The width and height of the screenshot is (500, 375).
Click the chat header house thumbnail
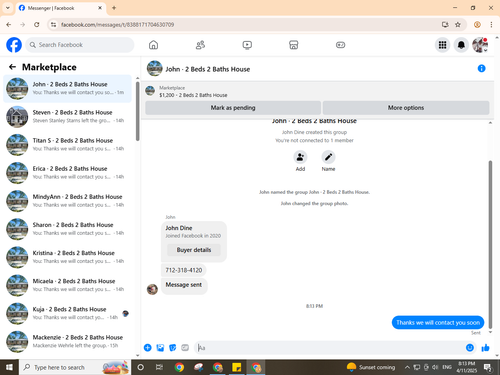click(x=155, y=68)
